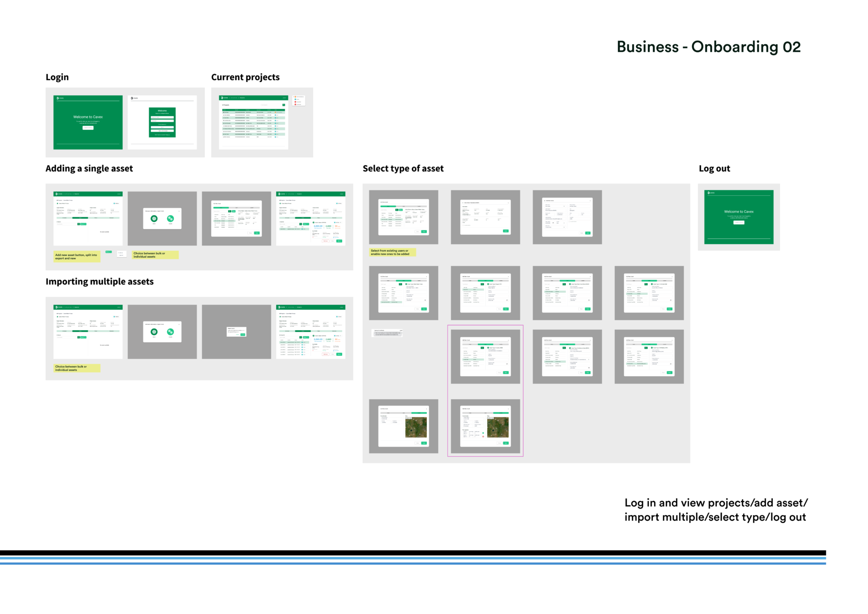Open the Signing CA certificate dropdown list

pos(387,333)
